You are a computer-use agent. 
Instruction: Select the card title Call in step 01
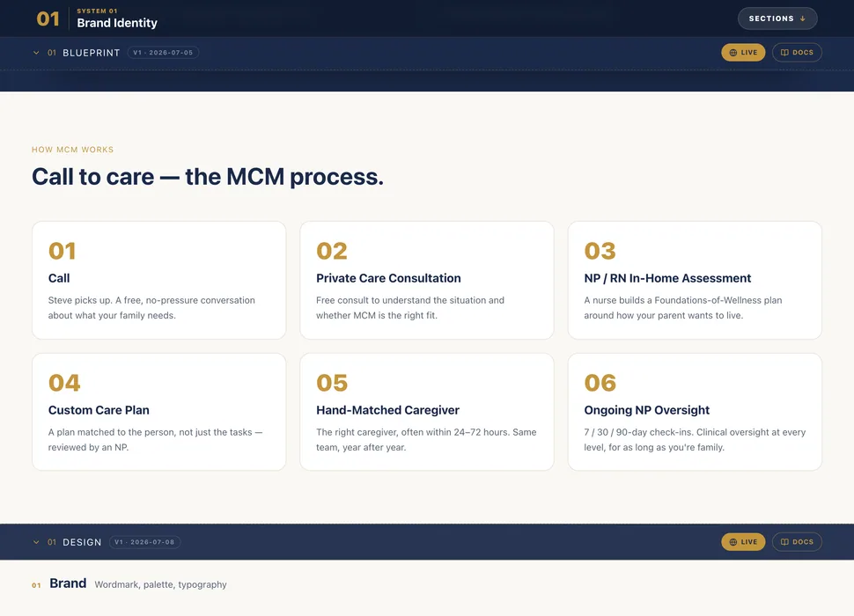coord(59,278)
